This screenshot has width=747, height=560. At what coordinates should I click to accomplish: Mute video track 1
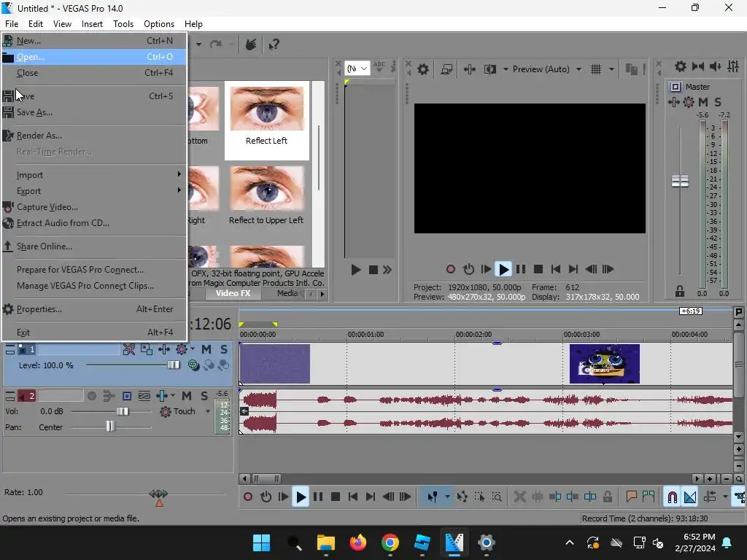[206, 349]
